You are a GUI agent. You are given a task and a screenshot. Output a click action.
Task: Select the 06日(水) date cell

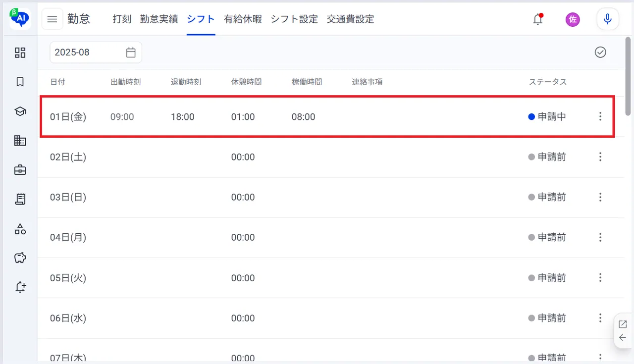[x=68, y=318]
